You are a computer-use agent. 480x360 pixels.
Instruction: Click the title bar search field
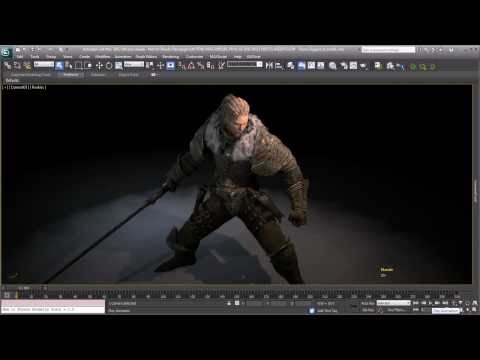click(388, 49)
